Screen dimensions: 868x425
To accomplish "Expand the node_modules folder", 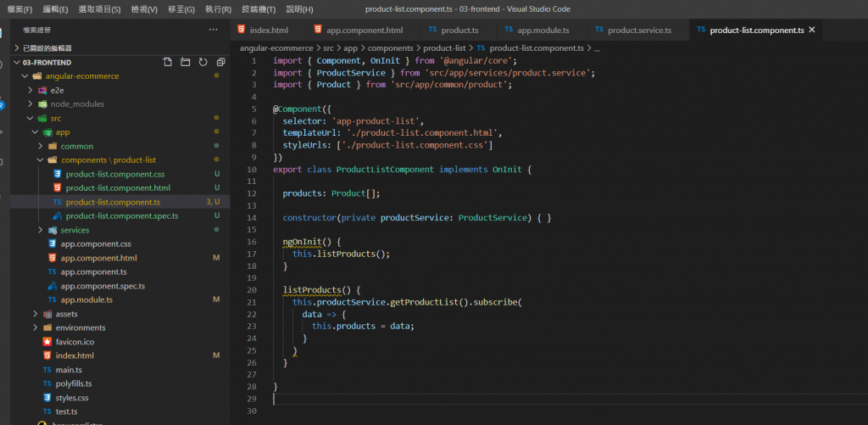I will click(x=77, y=103).
